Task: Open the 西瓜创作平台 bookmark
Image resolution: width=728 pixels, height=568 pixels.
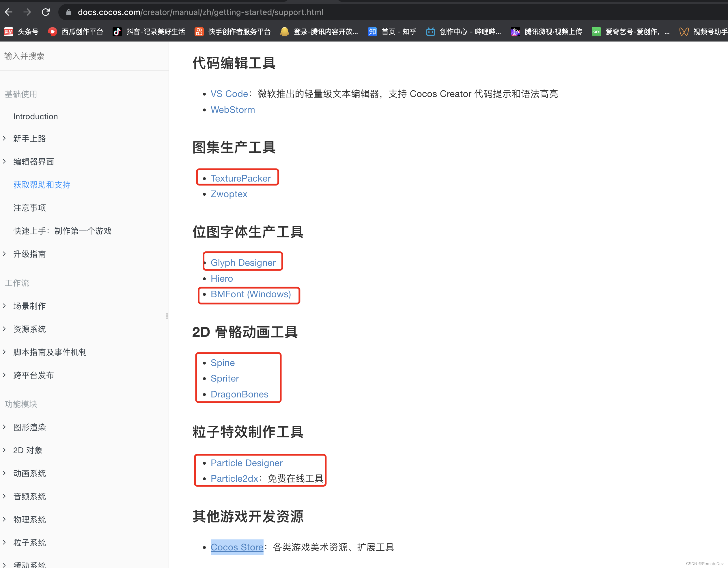Action: coord(76,32)
